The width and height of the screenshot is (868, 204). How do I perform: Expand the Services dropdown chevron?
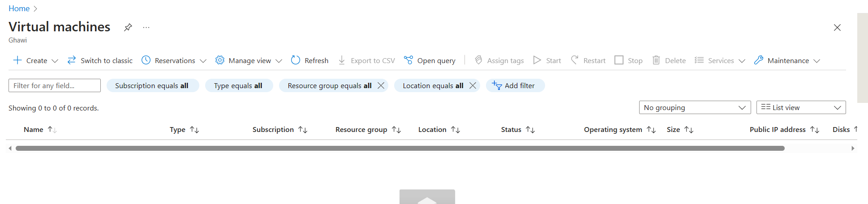[x=742, y=61]
